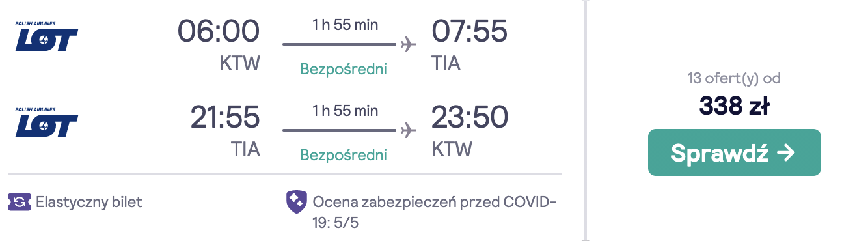The image size is (868, 241).
Task: Open the COVID-19 safety rating text
Action: pos(435,212)
